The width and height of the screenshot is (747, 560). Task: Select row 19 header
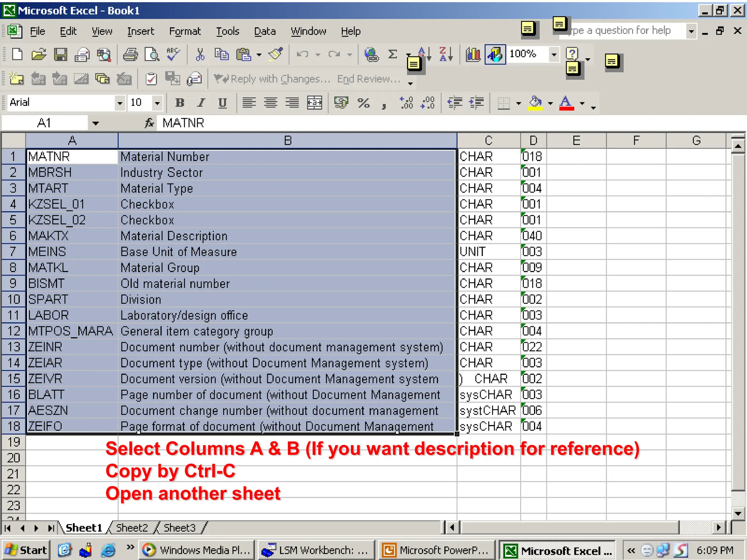point(13,442)
